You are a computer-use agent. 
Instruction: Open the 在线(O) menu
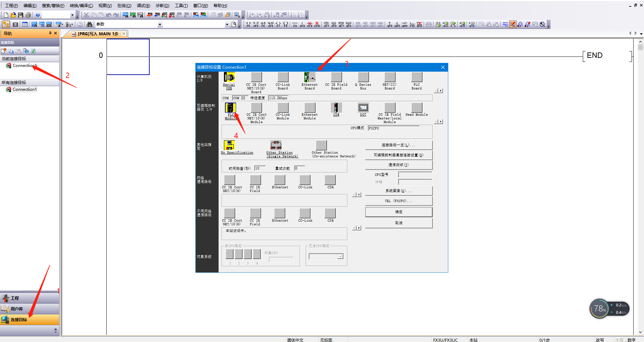click(124, 6)
